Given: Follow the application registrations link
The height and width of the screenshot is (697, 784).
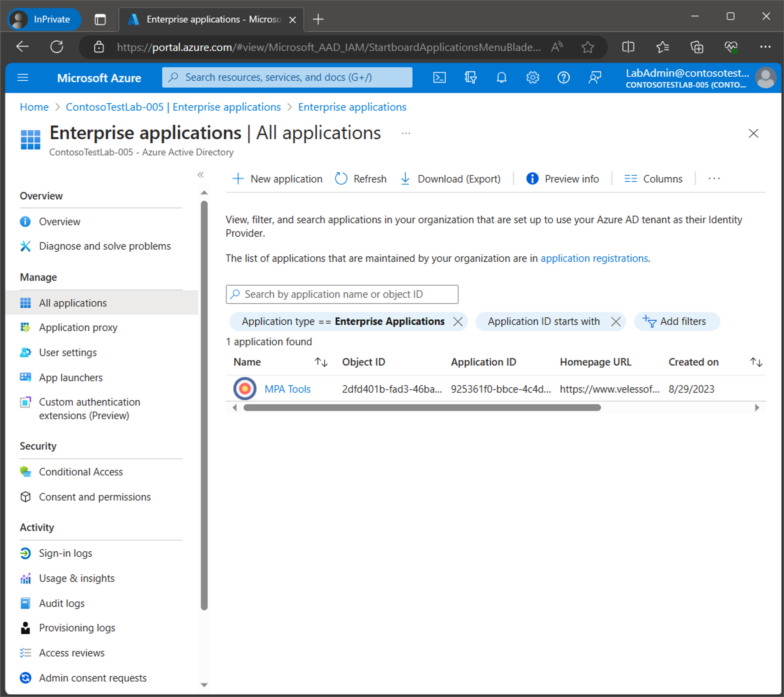Looking at the screenshot, I should 594,258.
